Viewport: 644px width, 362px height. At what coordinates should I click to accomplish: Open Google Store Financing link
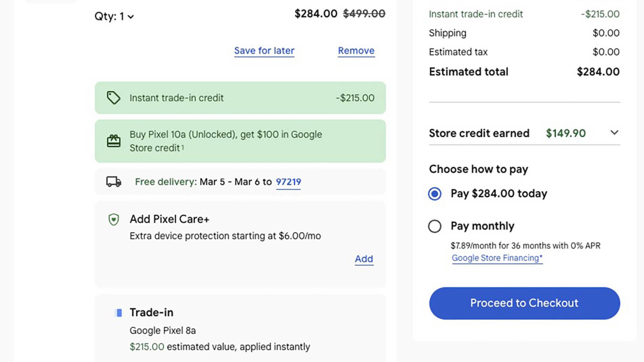[x=497, y=258]
